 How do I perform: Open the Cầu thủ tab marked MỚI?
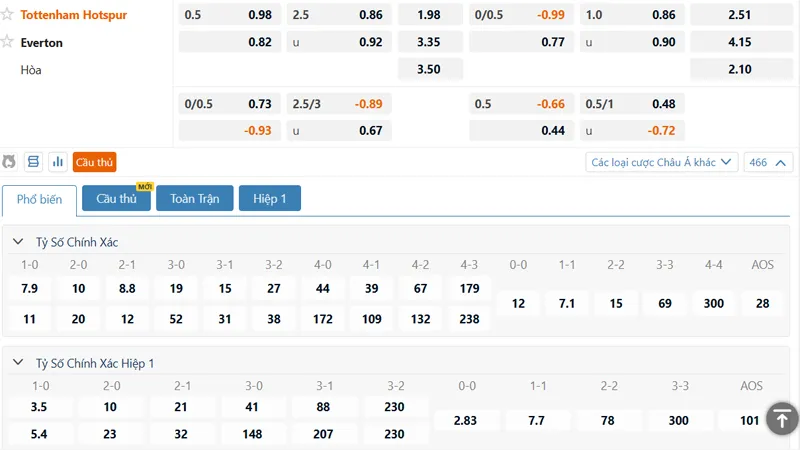116,198
